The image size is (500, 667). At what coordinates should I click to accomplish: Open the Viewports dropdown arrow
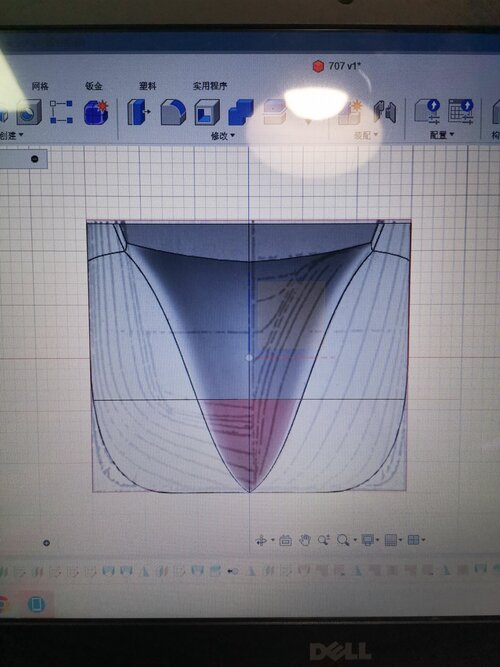click(423, 540)
